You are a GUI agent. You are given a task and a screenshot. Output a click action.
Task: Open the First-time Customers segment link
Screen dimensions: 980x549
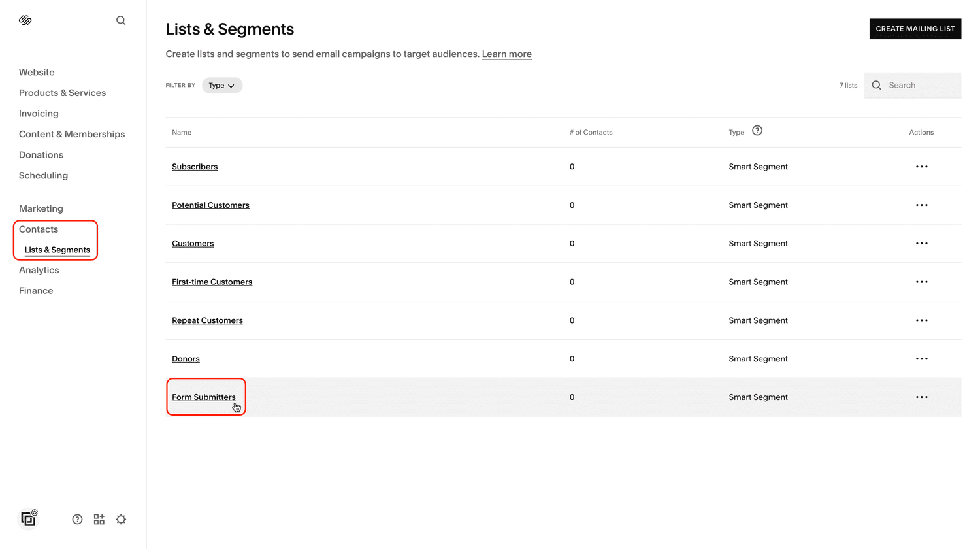[212, 282]
